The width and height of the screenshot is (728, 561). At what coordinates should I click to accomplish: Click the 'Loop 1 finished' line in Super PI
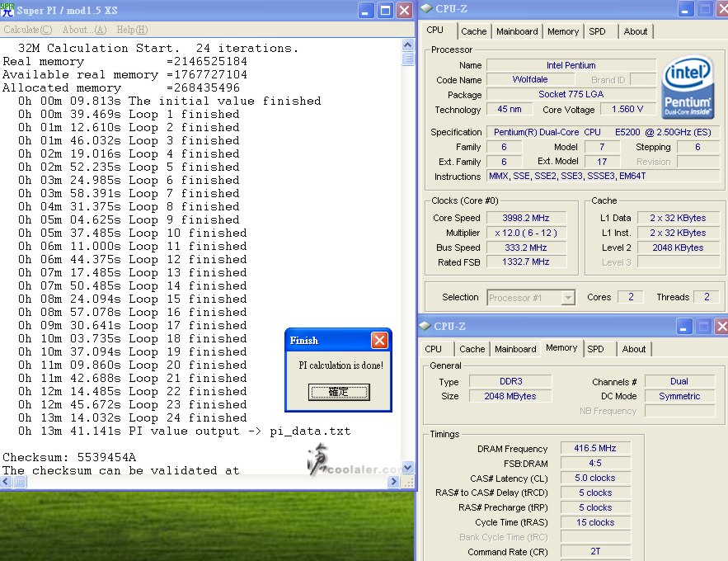[129, 114]
